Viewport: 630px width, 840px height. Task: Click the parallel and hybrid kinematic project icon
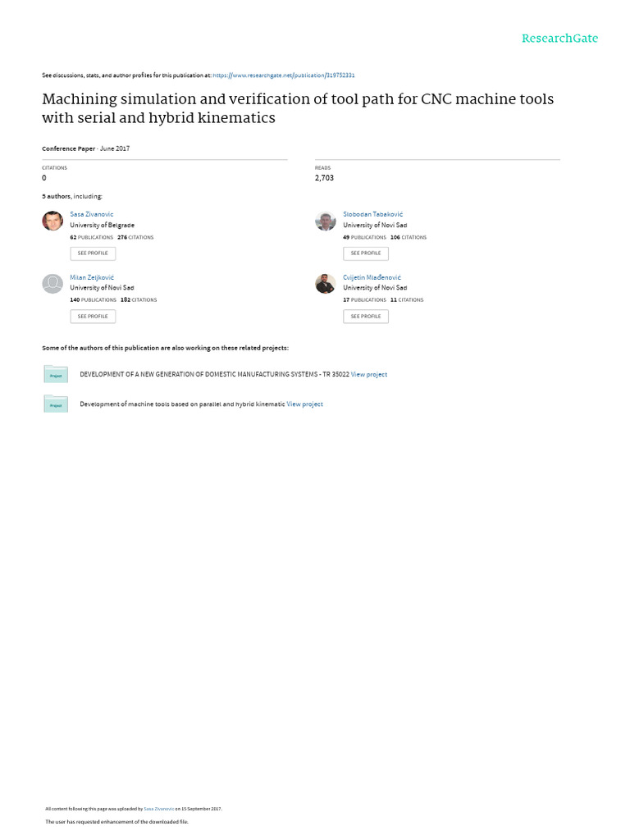[56, 404]
